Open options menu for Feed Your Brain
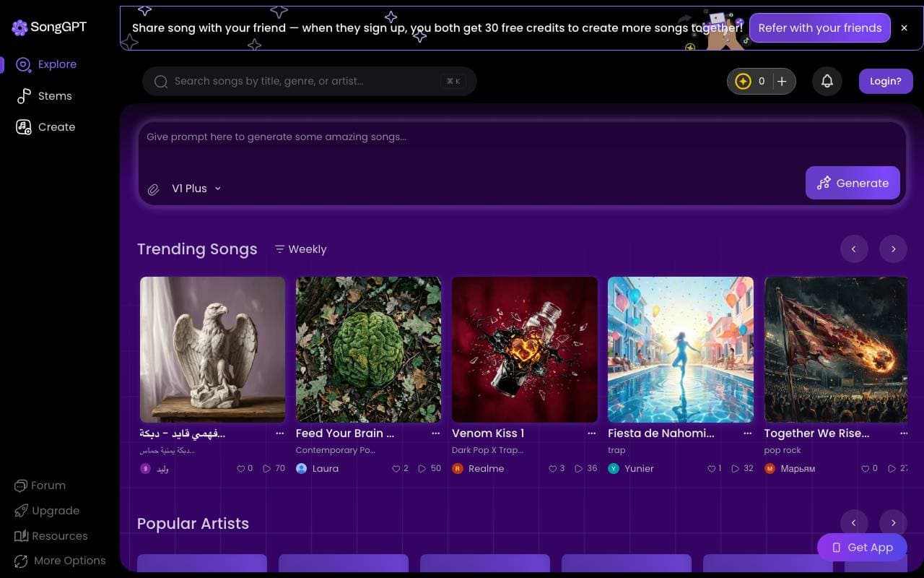 pos(436,433)
